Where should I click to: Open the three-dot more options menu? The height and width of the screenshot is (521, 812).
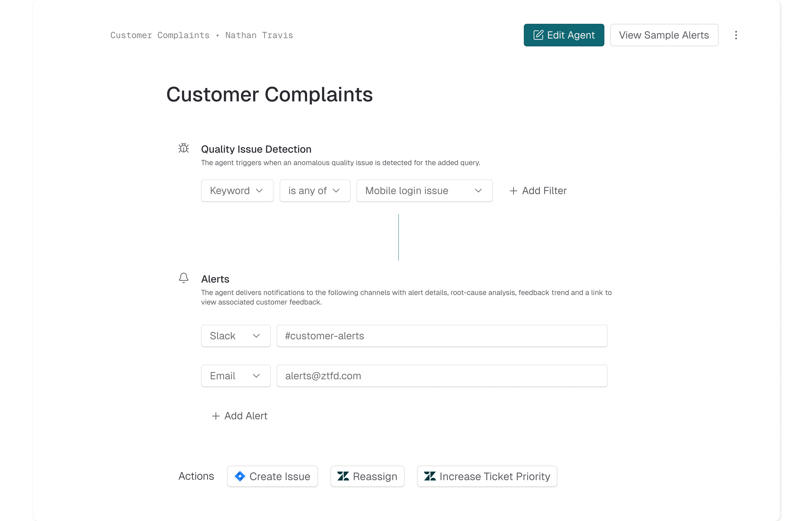[736, 35]
